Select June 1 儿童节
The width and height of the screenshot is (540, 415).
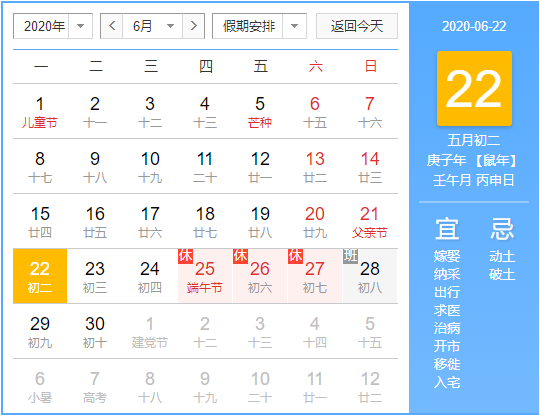[40, 112]
